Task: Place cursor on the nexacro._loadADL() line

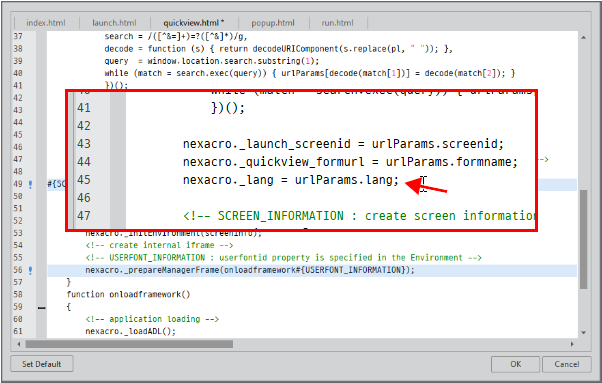Action: 131,331
